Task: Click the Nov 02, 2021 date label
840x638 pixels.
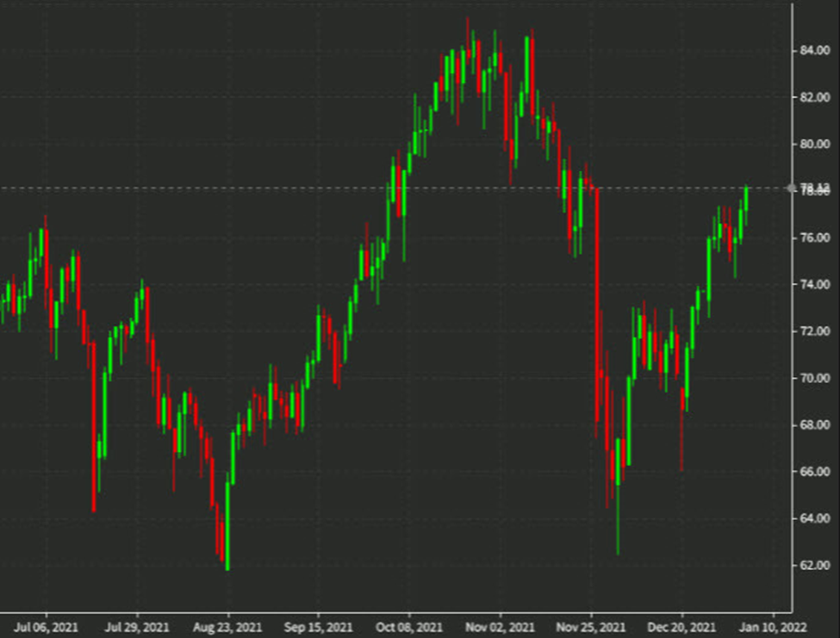Action: tap(500, 627)
